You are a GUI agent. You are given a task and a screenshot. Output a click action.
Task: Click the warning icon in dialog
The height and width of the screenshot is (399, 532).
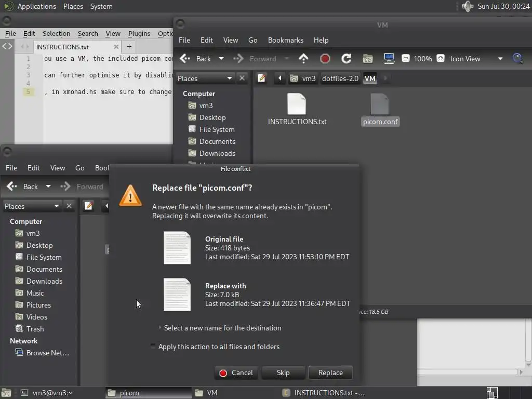130,196
